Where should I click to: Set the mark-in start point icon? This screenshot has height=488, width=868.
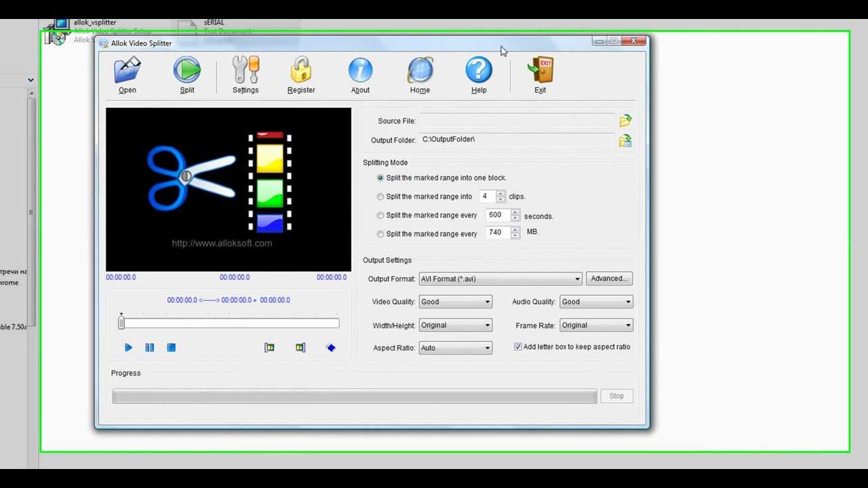pyautogui.click(x=269, y=348)
